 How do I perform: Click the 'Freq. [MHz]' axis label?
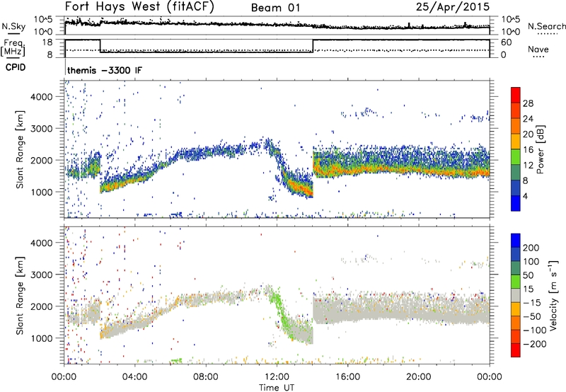[13, 48]
